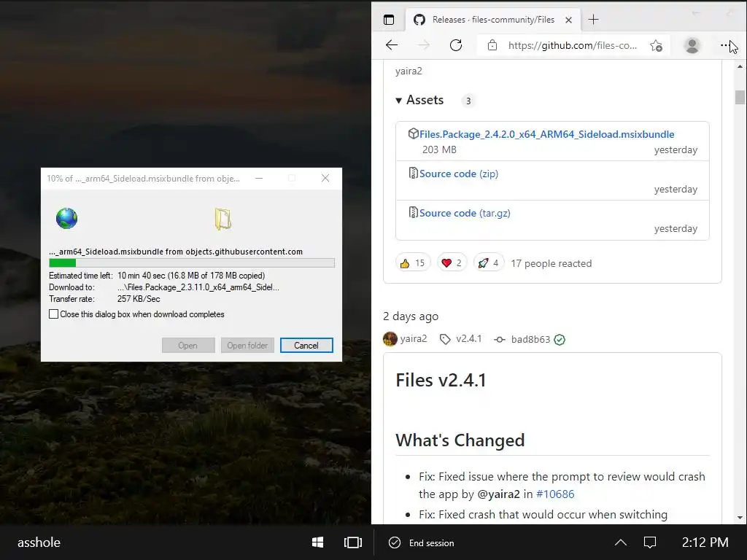Click the site lock icon in address bar
Image resolution: width=747 pixels, height=560 pixels.
492,45
